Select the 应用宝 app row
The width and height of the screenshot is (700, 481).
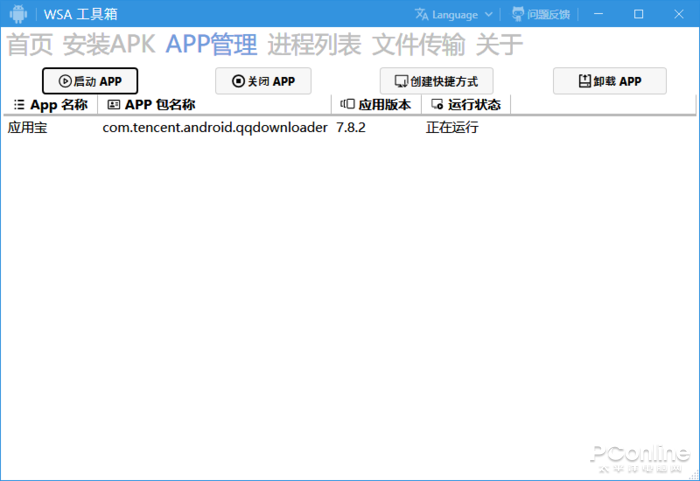tap(348, 128)
